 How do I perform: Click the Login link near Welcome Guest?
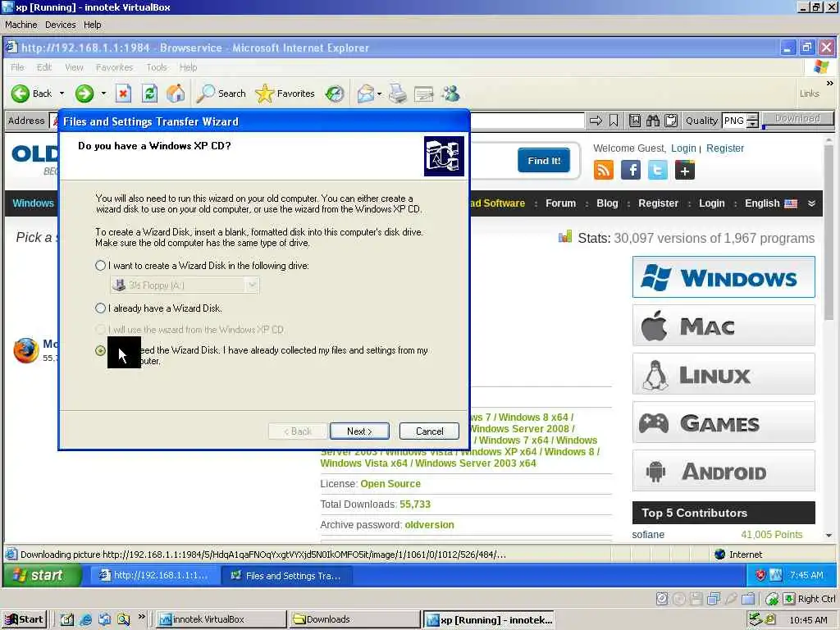(x=683, y=148)
